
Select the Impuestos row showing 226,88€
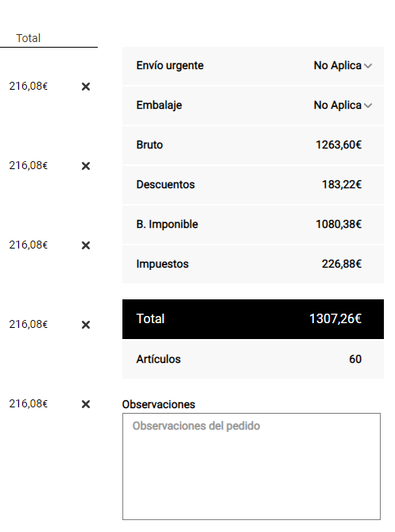(x=253, y=264)
